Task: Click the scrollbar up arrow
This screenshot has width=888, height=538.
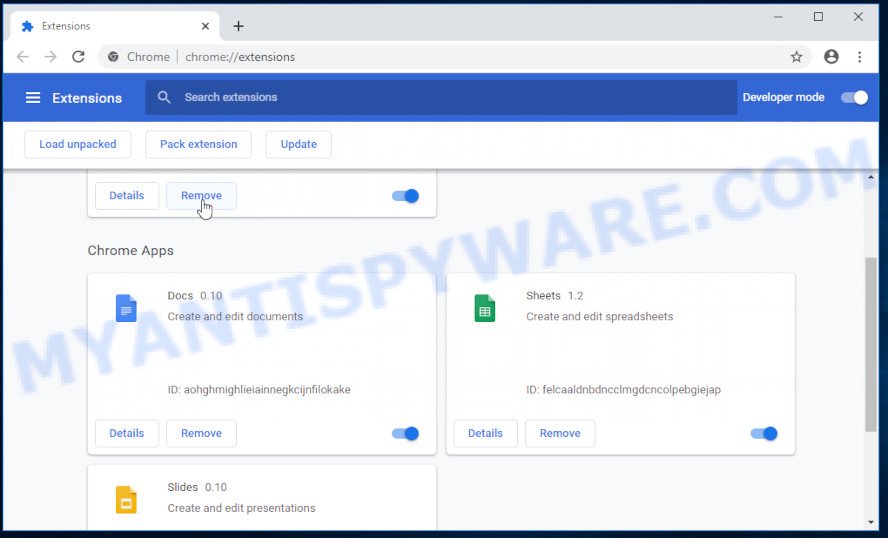Action: [x=871, y=178]
